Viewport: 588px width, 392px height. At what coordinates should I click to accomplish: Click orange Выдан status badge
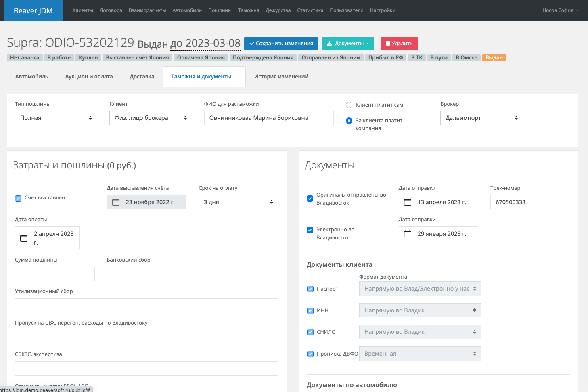click(x=494, y=58)
